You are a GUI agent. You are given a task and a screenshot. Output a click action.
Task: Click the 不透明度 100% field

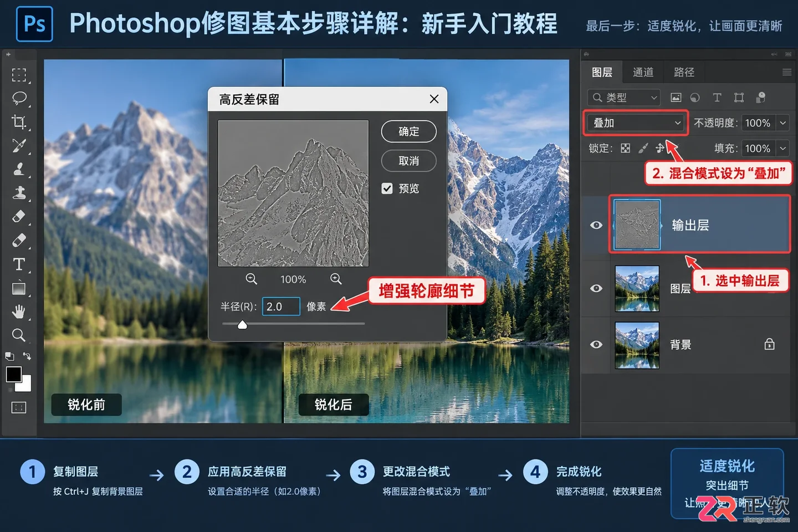coord(758,123)
